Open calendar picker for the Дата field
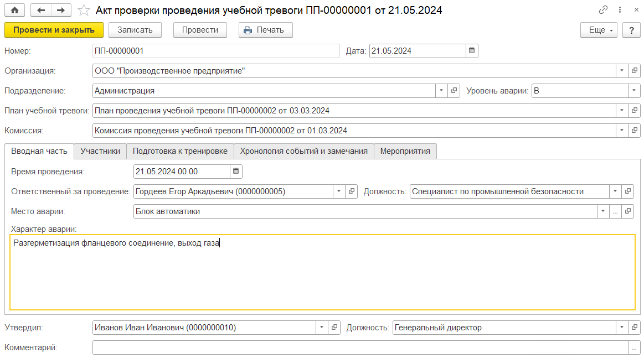Viewport: 644px width, 358px height. point(472,51)
